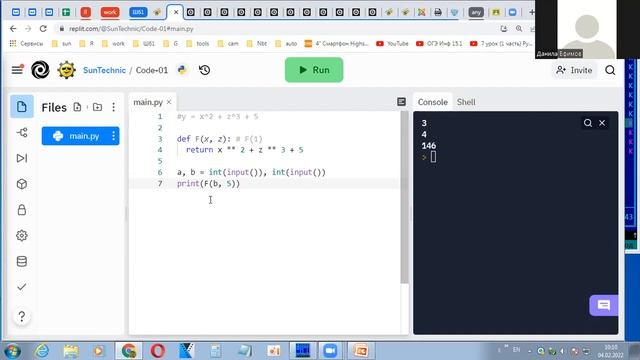
Task: Open Internet Explorer from taskbar
Action: [42, 351]
